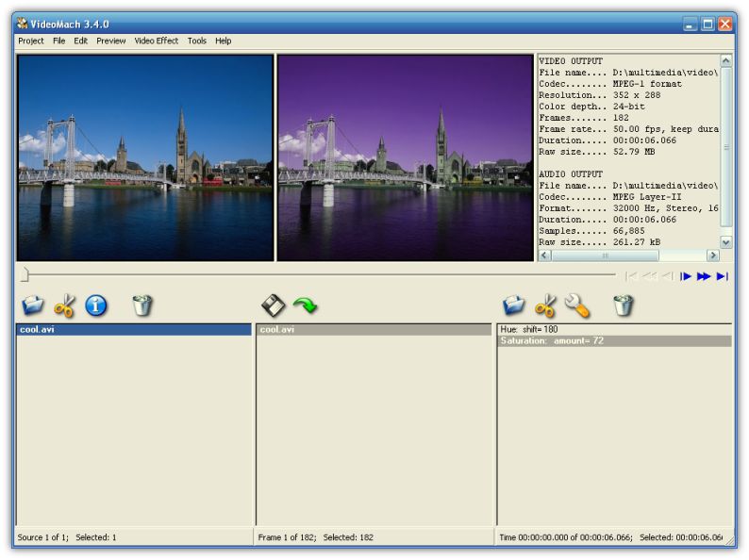Click the wrench icon to configure effect

point(577,305)
